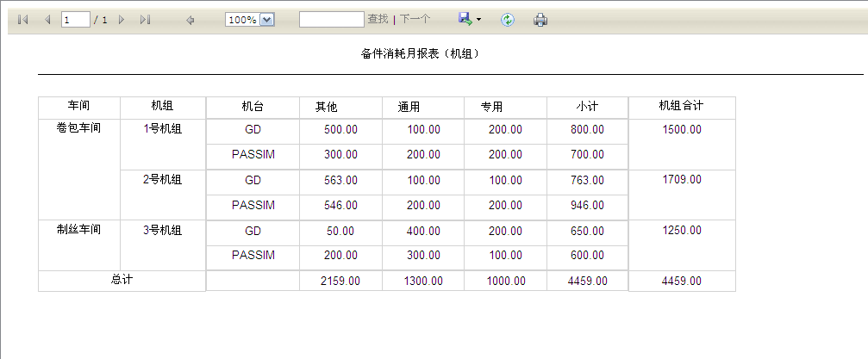Click the current page number field
868x359 pixels.
click(75, 20)
